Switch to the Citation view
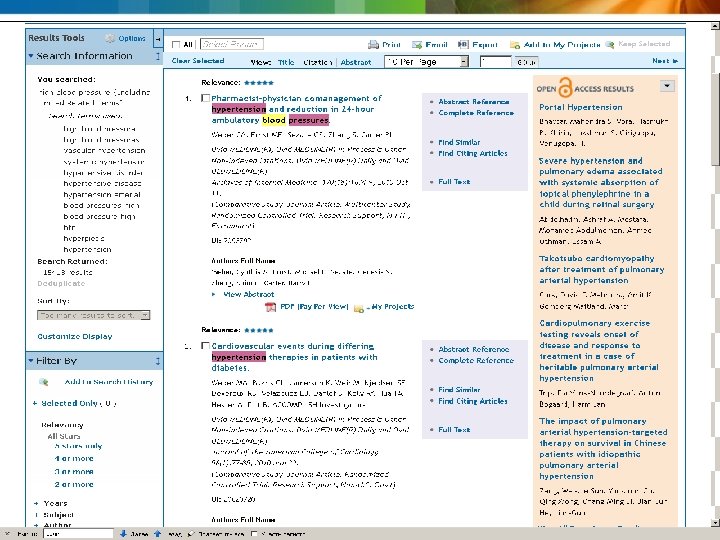This screenshot has width=720, height=540. click(317, 62)
